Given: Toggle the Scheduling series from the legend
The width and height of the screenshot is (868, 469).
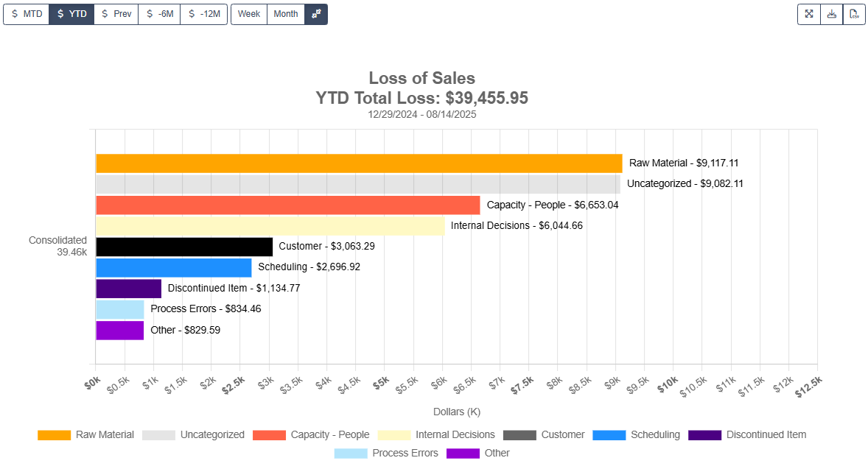Looking at the screenshot, I should [656, 434].
